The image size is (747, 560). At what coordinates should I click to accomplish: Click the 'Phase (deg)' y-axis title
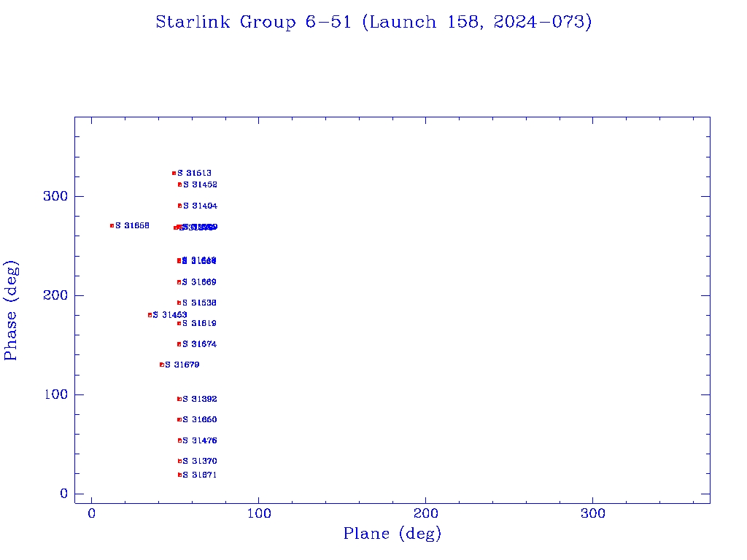pos(10,311)
